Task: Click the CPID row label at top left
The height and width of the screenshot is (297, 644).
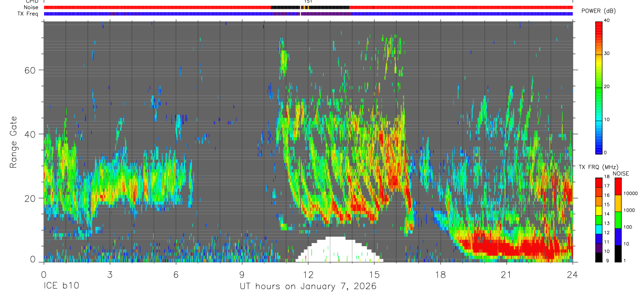Action: pos(33,2)
